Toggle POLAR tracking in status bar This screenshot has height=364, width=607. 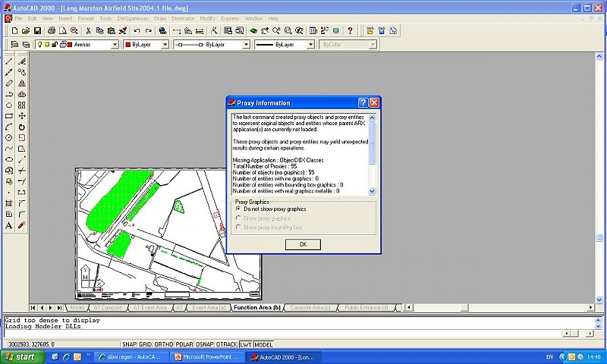184,344
